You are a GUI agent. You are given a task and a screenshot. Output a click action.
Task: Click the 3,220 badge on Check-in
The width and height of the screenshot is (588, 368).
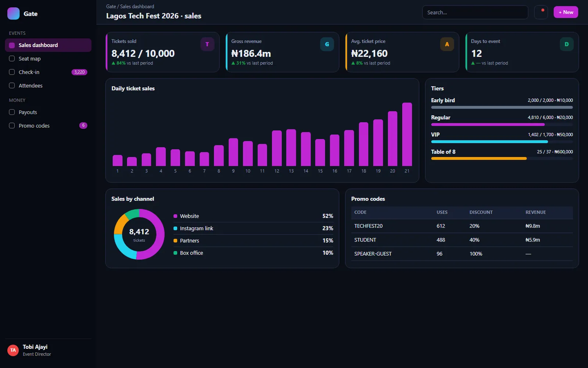click(x=79, y=72)
